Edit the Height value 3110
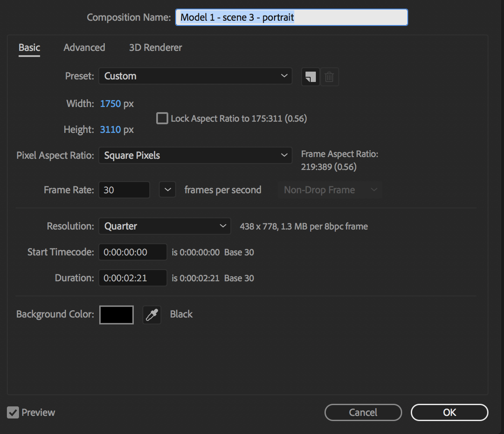 click(x=110, y=130)
